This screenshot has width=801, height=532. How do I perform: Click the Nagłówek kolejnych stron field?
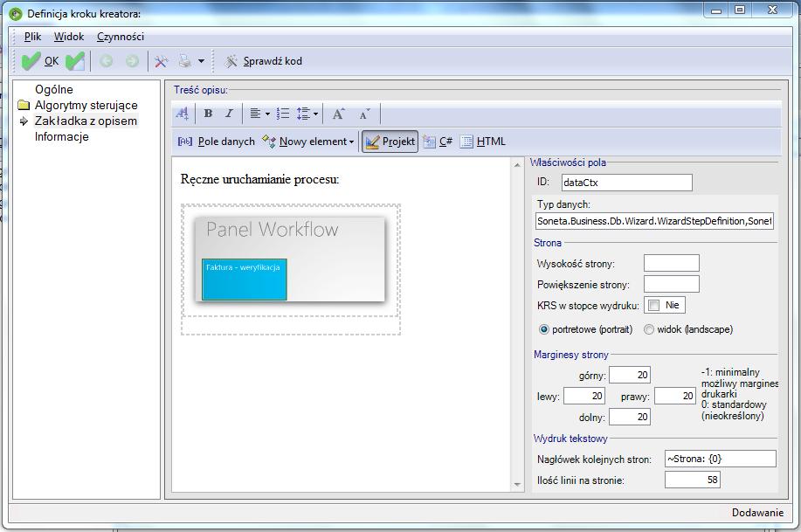[x=721, y=459]
